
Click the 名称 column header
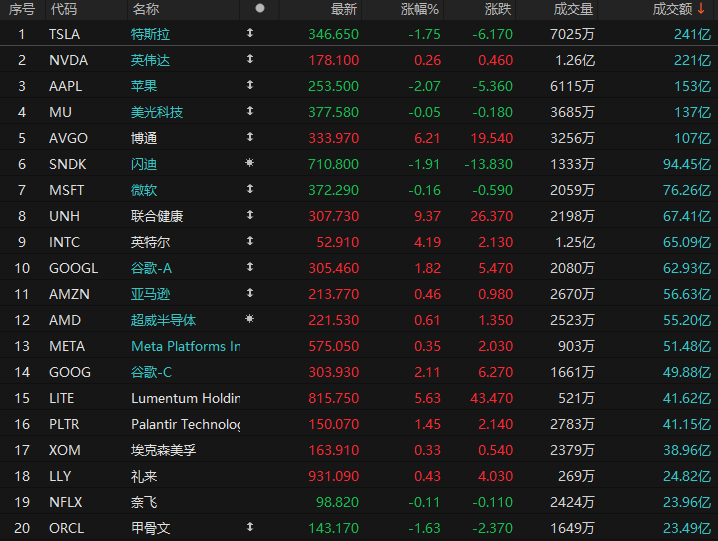click(146, 9)
